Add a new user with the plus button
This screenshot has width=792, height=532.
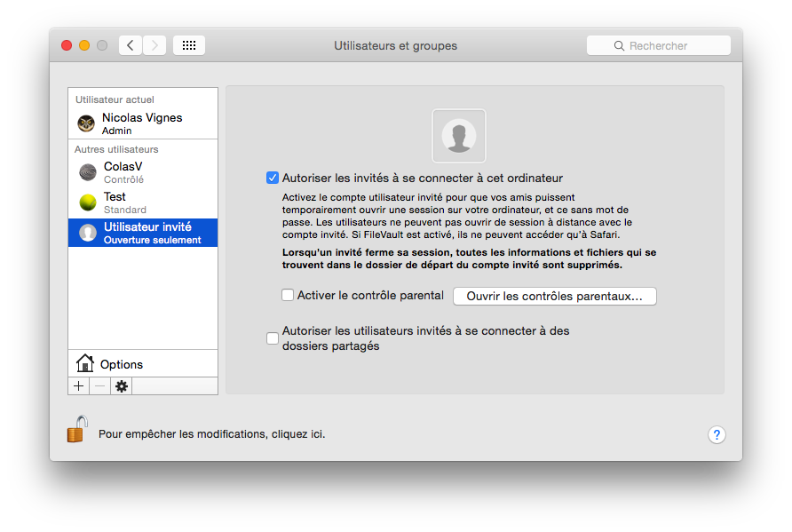point(79,386)
